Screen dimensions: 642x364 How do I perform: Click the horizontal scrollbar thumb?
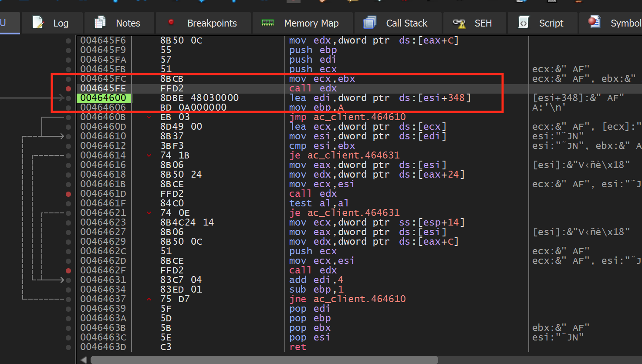click(264, 360)
